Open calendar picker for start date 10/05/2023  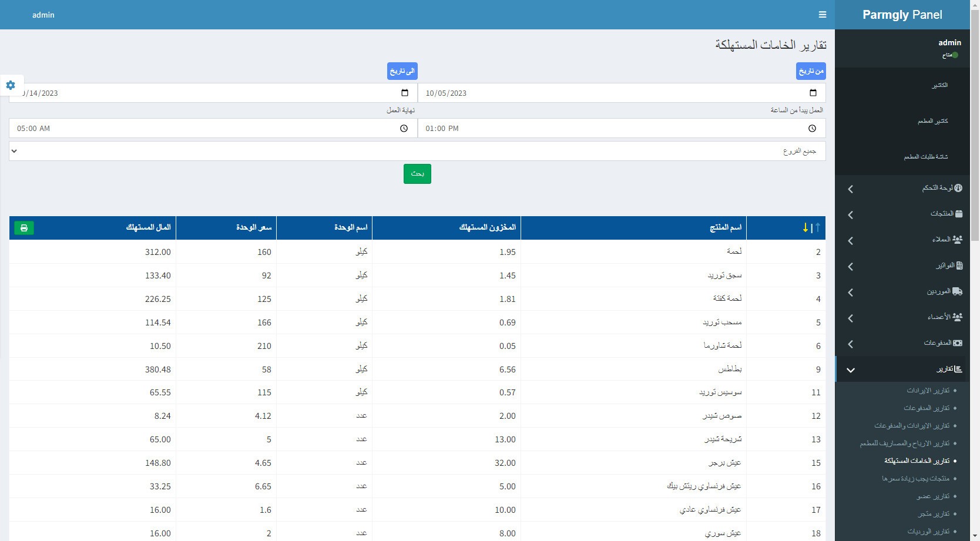tap(813, 93)
